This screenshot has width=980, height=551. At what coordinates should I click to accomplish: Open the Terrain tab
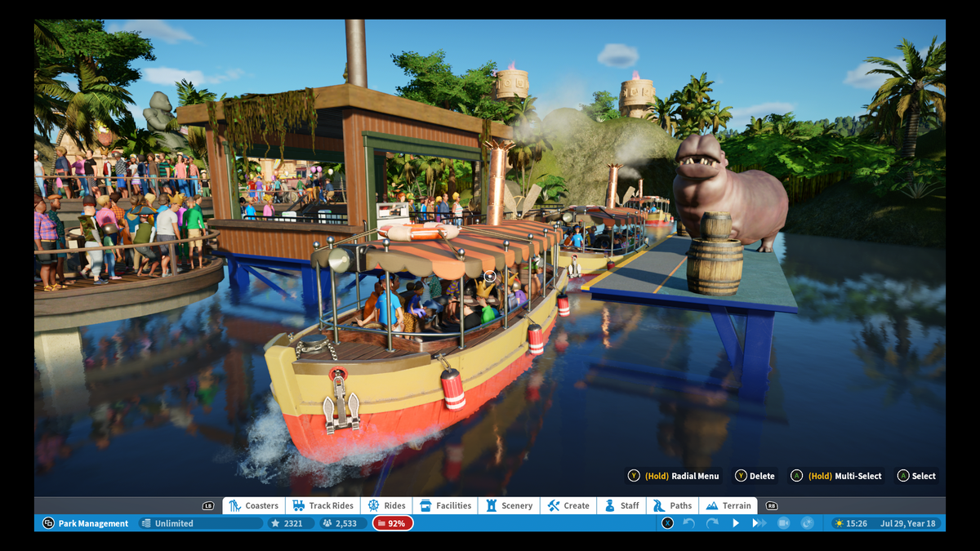click(728, 506)
